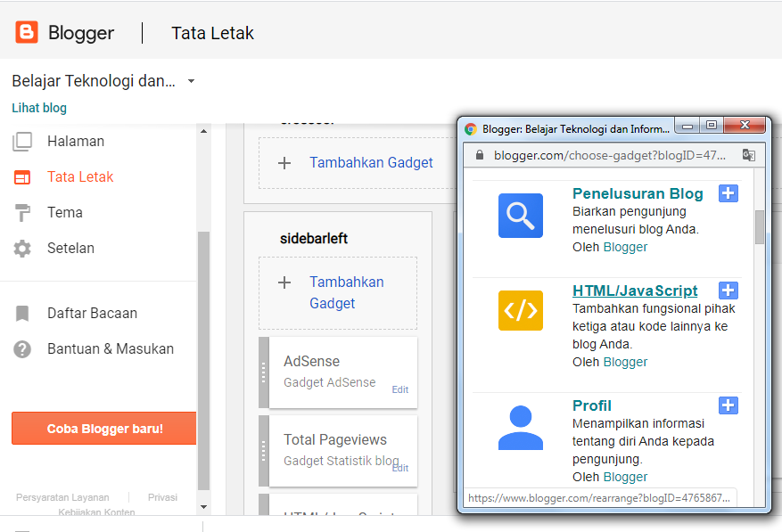This screenshot has height=532, width=782.
Task: Click the popup window scrollbar thumb
Action: [x=759, y=227]
